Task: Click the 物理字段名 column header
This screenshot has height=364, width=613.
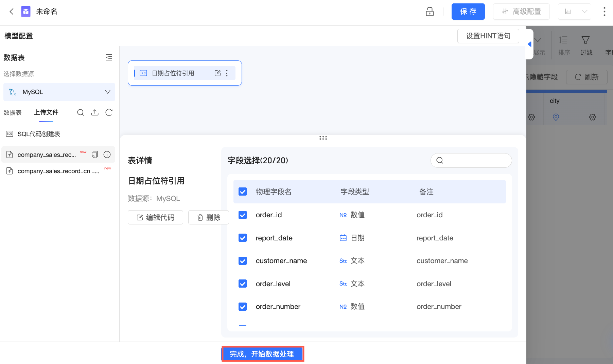Action: [274, 192]
